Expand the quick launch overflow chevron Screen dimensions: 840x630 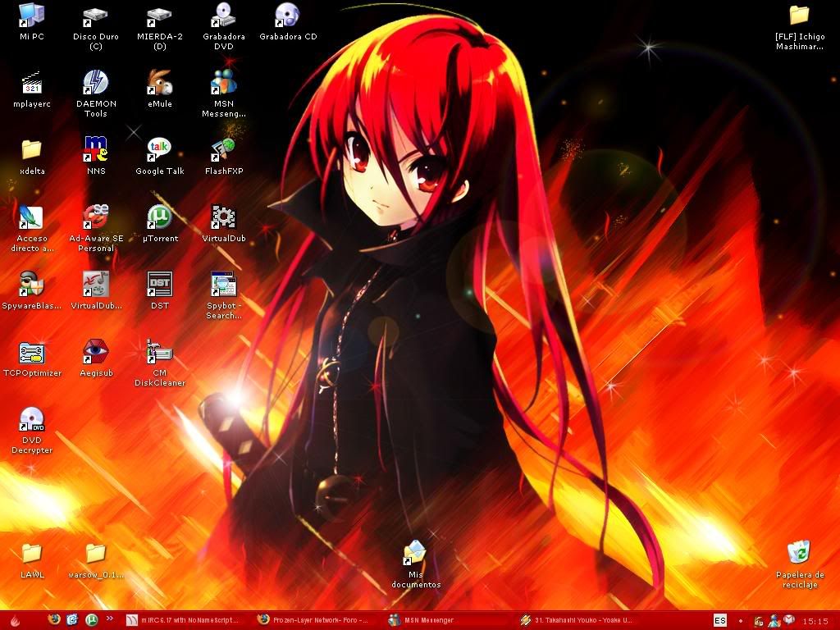click(x=110, y=619)
